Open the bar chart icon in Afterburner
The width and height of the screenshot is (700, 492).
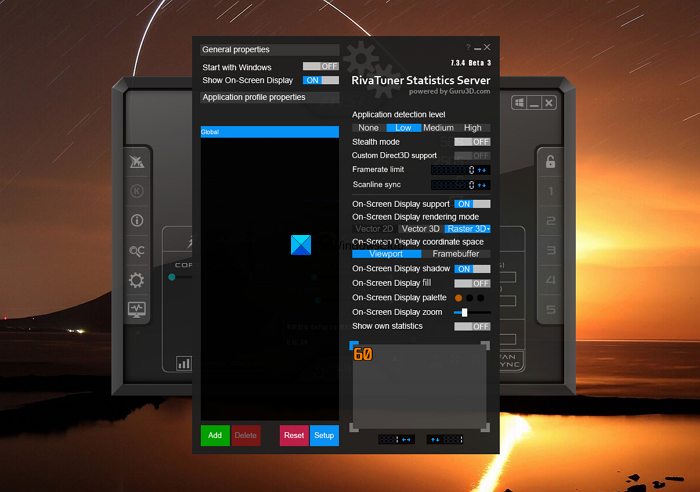pyautogui.click(x=183, y=363)
